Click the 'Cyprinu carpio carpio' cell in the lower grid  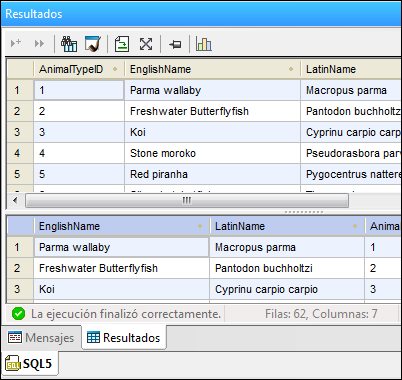pos(287,289)
